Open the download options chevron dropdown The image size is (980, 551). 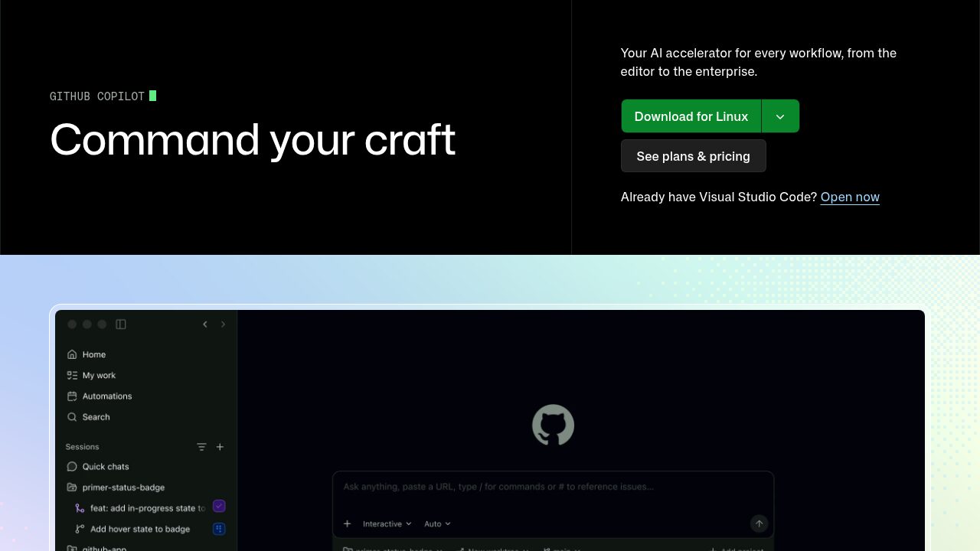(x=780, y=116)
